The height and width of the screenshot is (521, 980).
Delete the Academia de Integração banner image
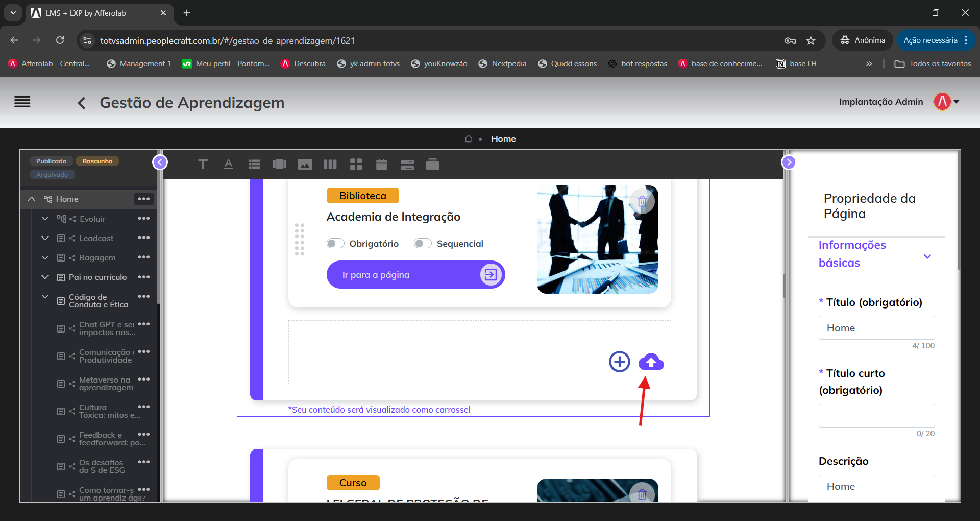point(642,201)
